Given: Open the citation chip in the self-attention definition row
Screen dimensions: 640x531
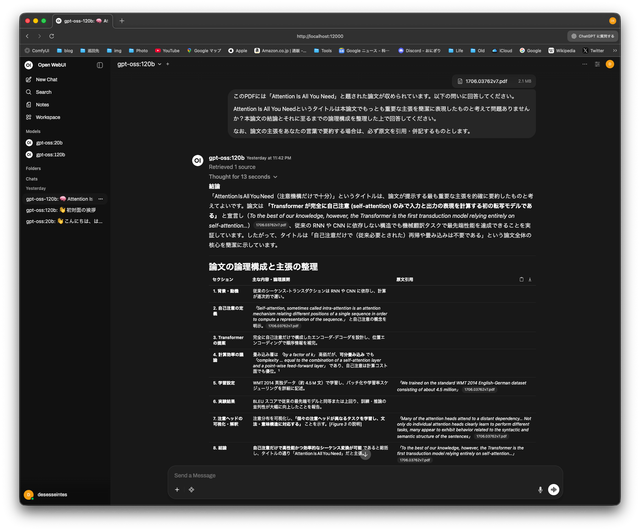Looking at the screenshot, I should 284,326.
